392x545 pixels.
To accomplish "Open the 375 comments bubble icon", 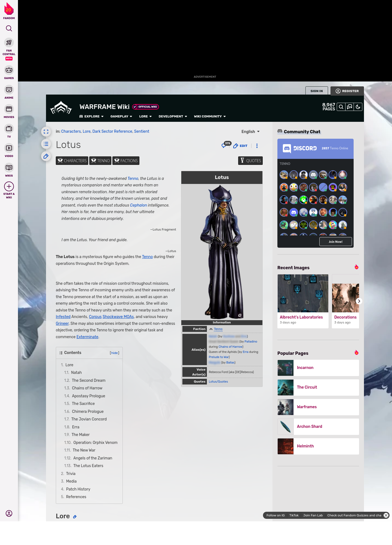I will 226,145.
